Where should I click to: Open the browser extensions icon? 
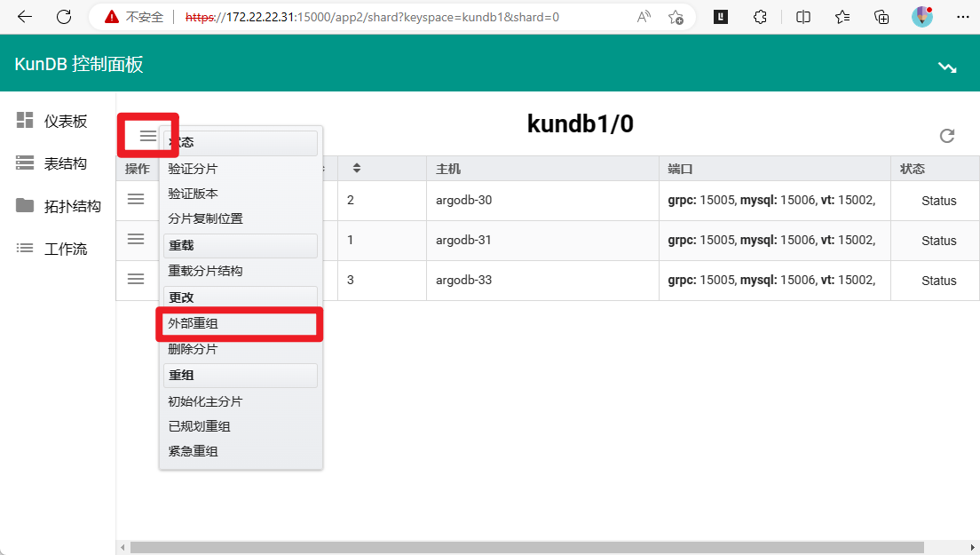tap(760, 17)
